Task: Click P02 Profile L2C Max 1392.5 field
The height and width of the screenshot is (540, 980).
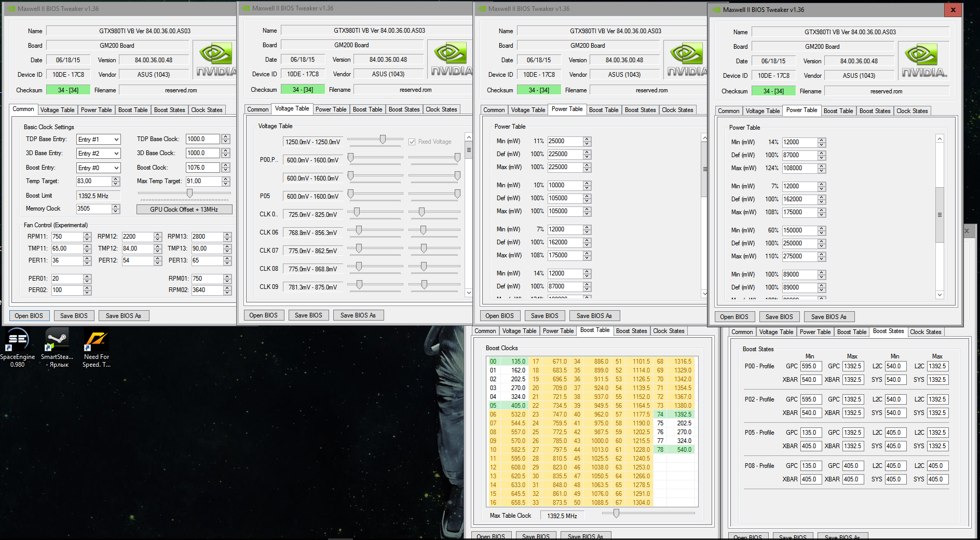Action: pos(937,399)
